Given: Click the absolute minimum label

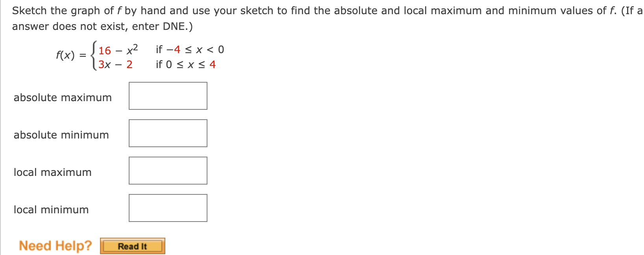Looking at the screenshot, I should [61, 135].
